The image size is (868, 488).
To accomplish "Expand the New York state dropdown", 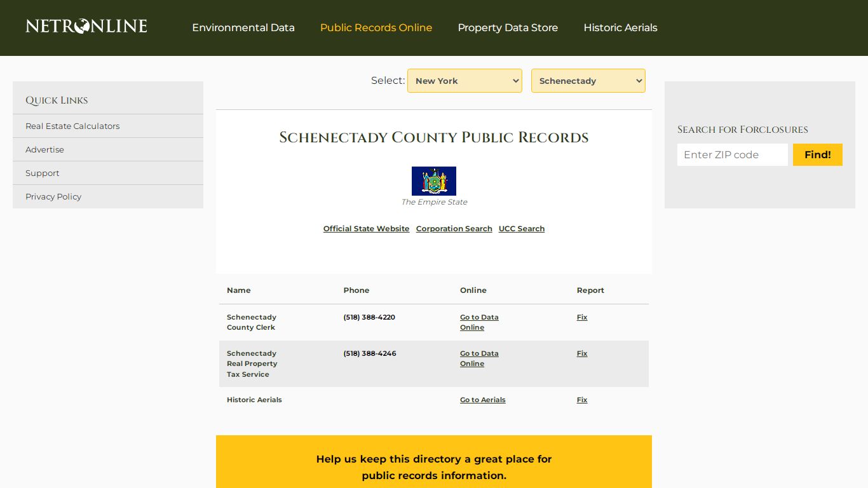I will 465,81.
